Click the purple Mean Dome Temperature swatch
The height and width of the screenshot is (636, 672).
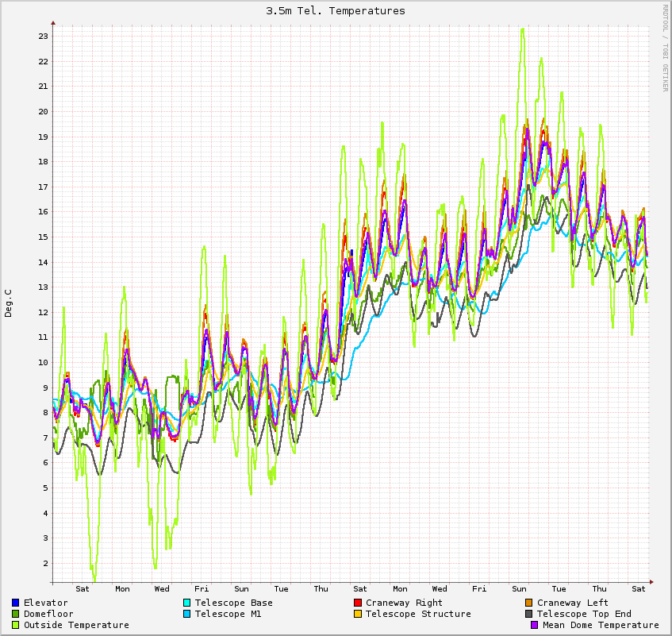tap(534, 625)
